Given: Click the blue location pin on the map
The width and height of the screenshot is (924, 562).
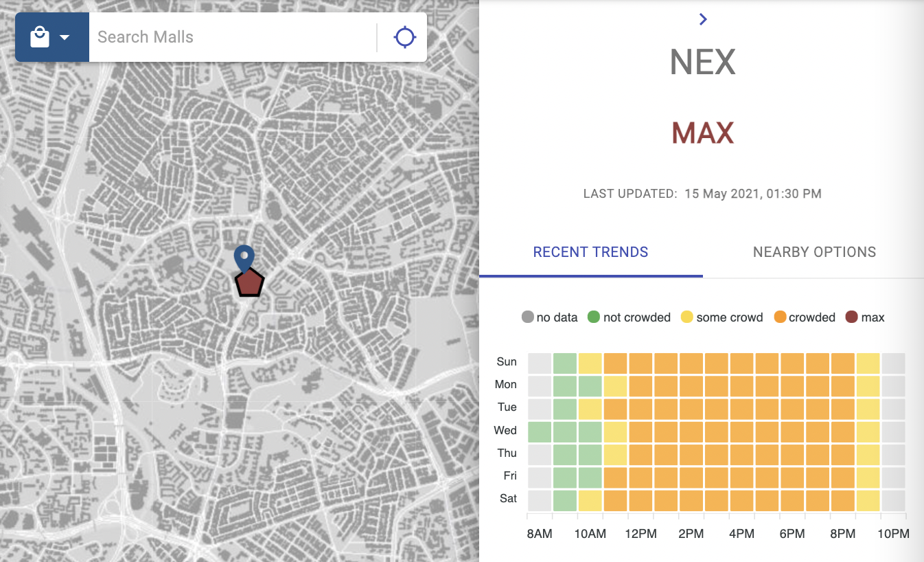Looking at the screenshot, I should pyautogui.click(x=244, y=258).
